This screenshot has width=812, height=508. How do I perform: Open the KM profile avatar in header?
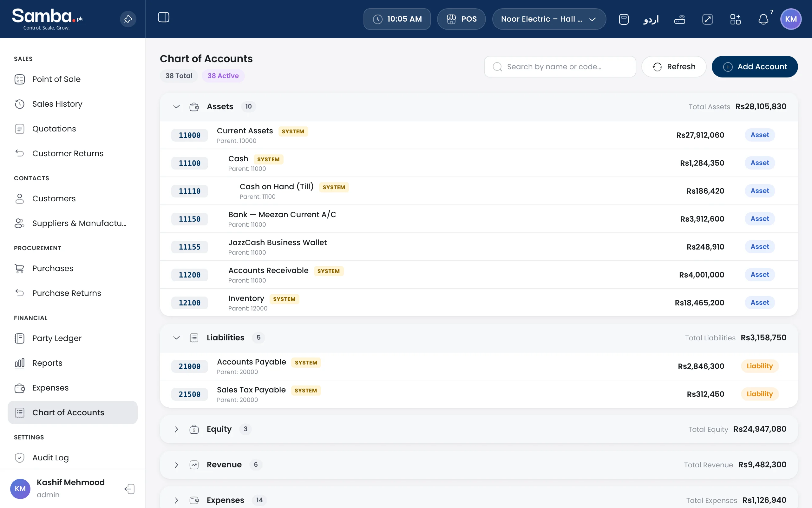point(791,19)
